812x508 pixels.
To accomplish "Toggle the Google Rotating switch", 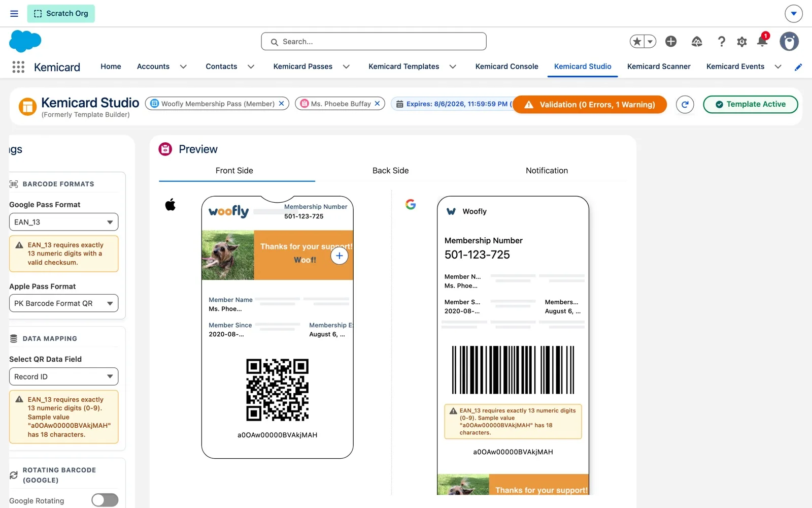I will tap(105, 500).
